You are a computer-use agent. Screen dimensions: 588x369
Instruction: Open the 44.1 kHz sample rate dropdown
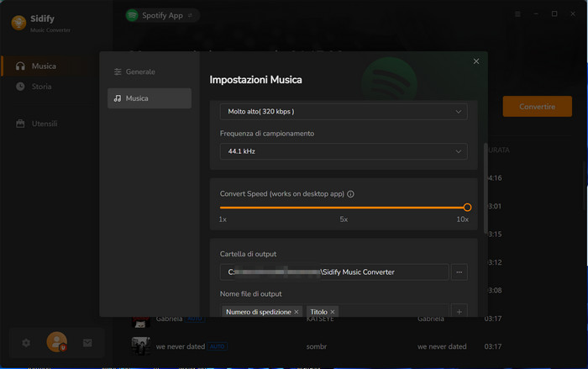[x=344, y=151]
